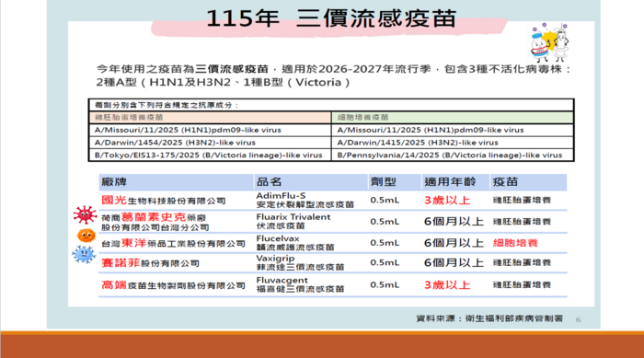Click the '高端疫苗生物製劑股份有限公司' manufacturer cell
This screenshot has width=644, height=358.
pos(173,285)
